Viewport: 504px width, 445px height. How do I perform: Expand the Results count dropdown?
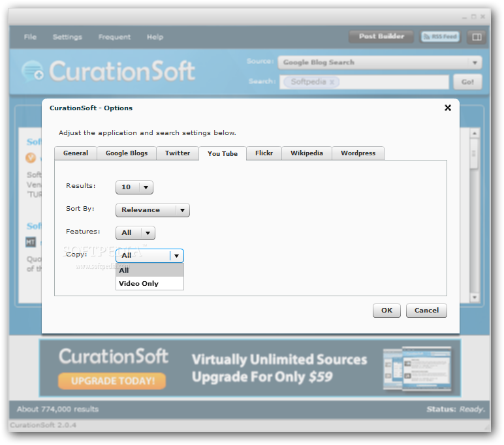tap(134, 187)
